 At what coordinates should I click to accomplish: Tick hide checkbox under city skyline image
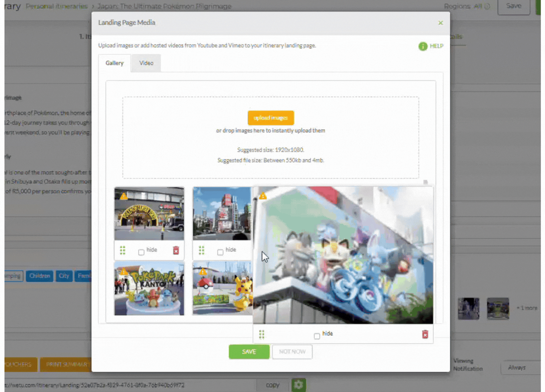tap(220, 252)
